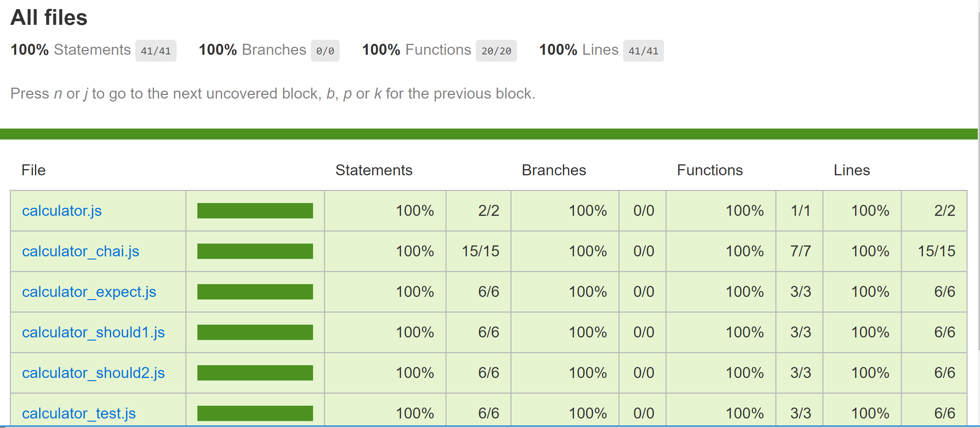
Task: Click the calculator_chai.js coverage progress bar
Action: click(x=255, y=251)
